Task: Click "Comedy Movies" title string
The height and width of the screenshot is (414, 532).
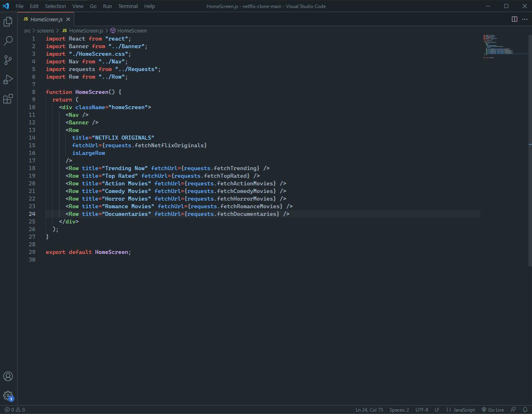Action: click(x=126, y=191)
